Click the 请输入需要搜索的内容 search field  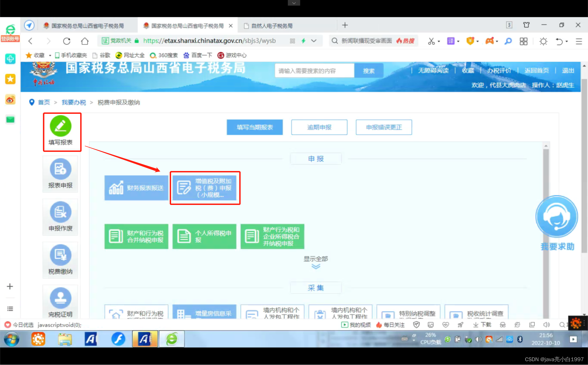(x=314, y=70)
